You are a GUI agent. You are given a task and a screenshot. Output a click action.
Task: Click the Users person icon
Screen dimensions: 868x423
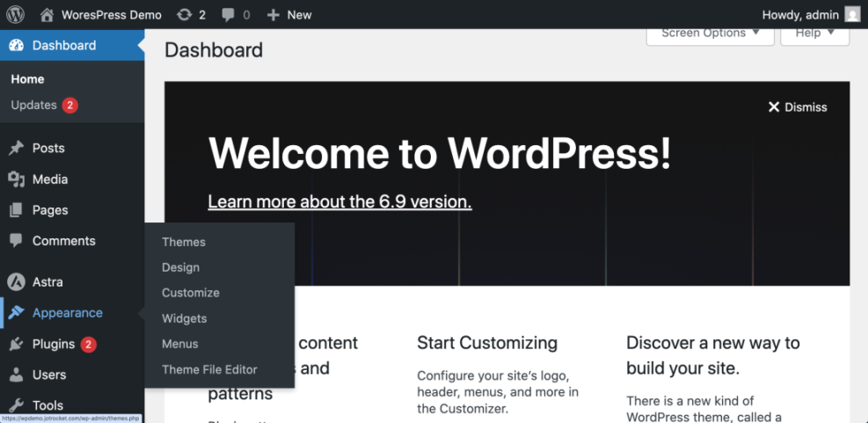pos(17,375)
